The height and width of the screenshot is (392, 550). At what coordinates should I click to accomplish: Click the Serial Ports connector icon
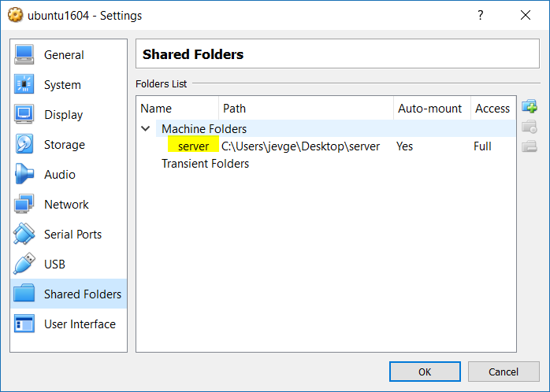point(24,234)
